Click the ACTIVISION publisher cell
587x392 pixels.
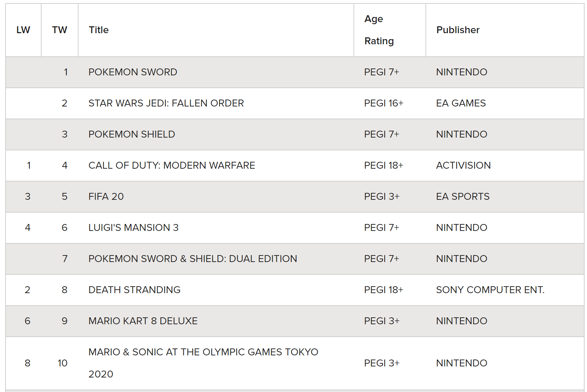(463, 165)
